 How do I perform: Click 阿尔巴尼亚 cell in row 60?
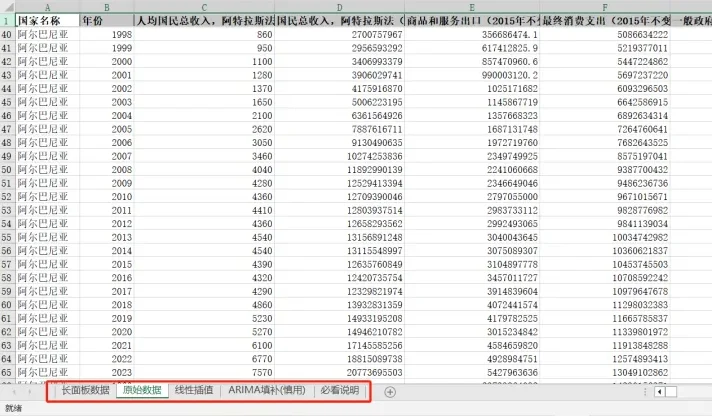coord(47,305)
